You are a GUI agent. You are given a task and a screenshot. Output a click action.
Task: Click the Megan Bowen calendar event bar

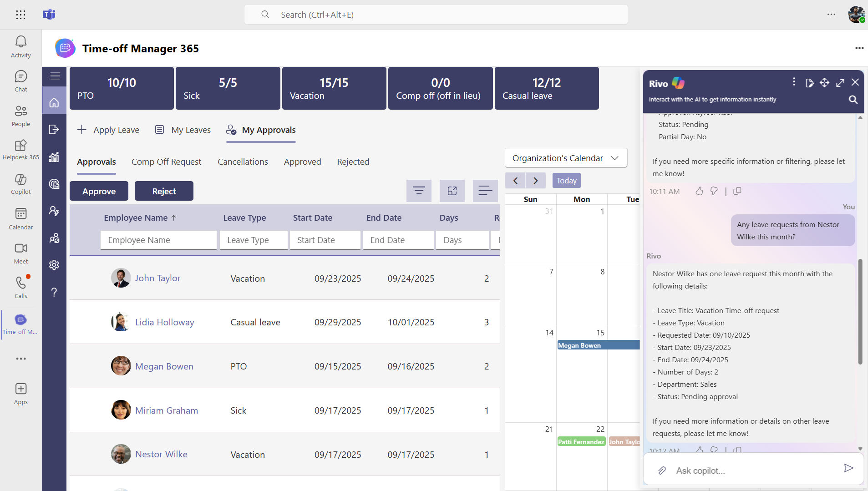(x=598, y=345)
